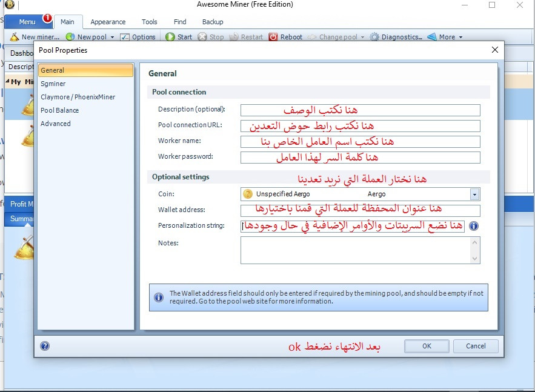Select General in Pool Properties sidebar
Viewport: 535px width, 392px height.
coord(85,70)
